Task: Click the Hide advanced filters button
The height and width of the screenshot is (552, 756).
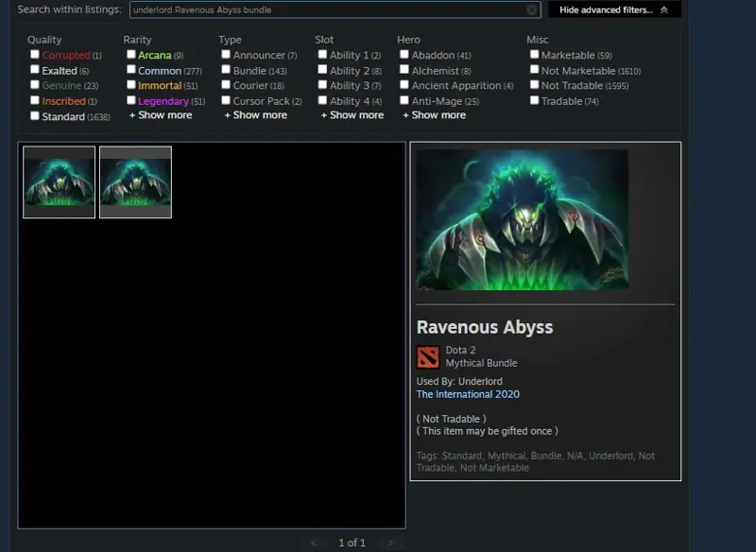Action: pyautogui.click(x=615, y=9)
